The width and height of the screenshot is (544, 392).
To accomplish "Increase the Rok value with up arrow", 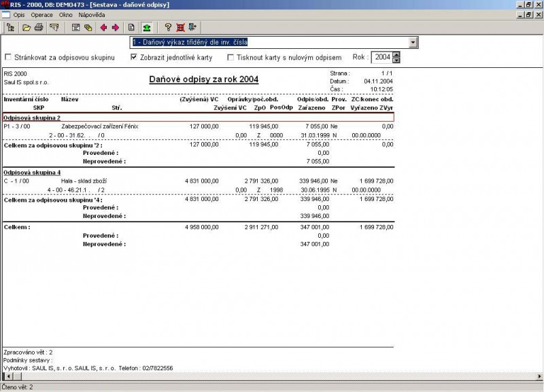I will click(x=396, y=54).
